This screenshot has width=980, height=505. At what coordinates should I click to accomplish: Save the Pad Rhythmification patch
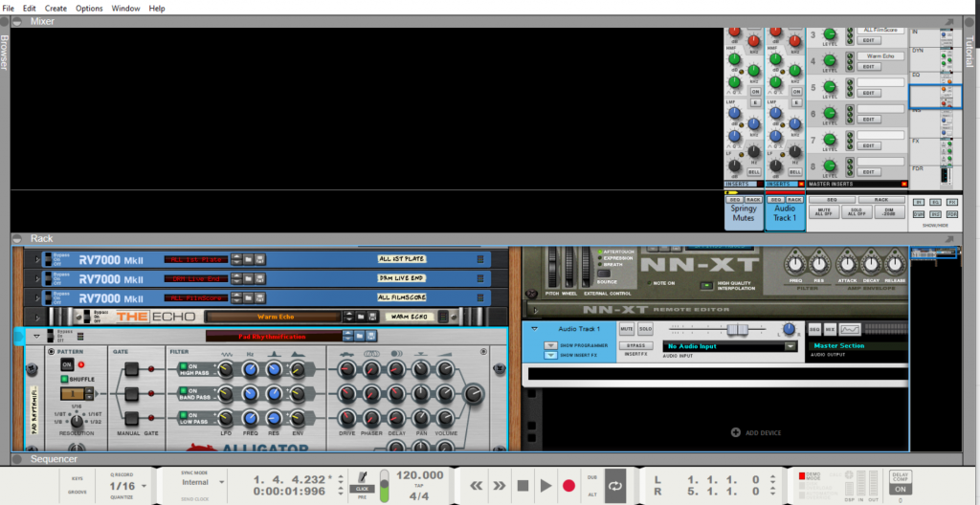tap(371, 337)
